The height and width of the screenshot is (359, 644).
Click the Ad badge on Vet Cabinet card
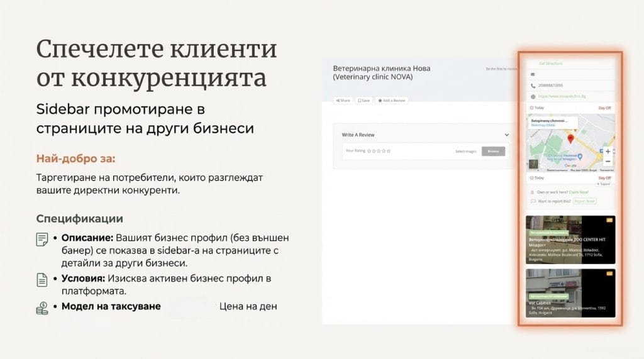click(609, 273)
